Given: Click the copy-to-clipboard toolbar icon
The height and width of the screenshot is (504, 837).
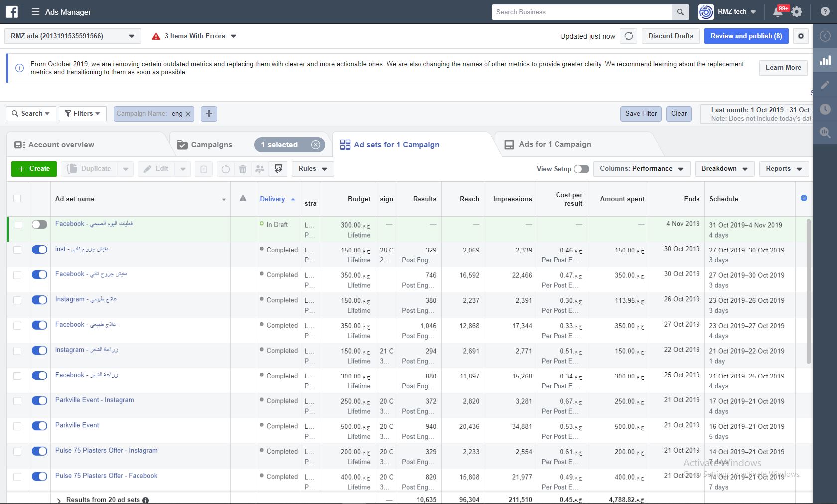Looking at the screenshot, I should 204,169.
